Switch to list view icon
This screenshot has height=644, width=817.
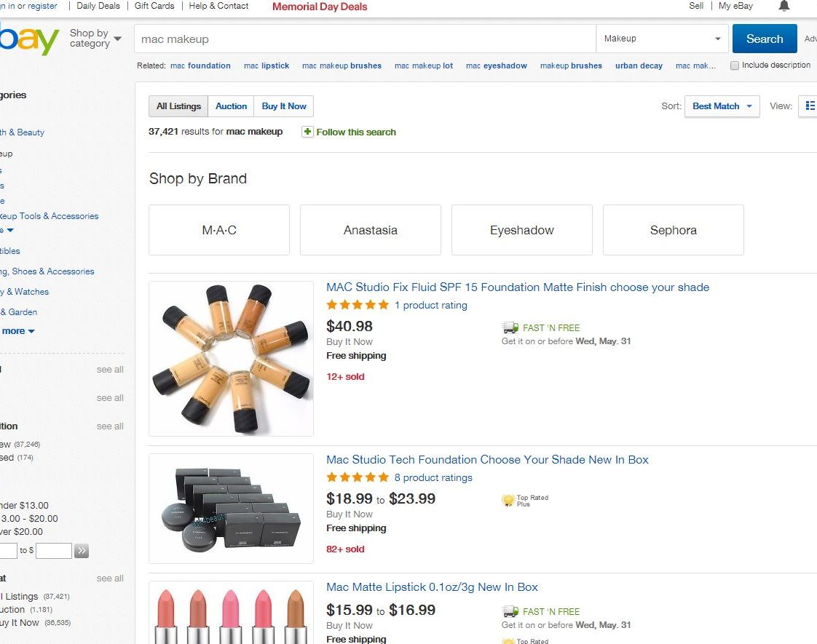click(x=810, y=106)
